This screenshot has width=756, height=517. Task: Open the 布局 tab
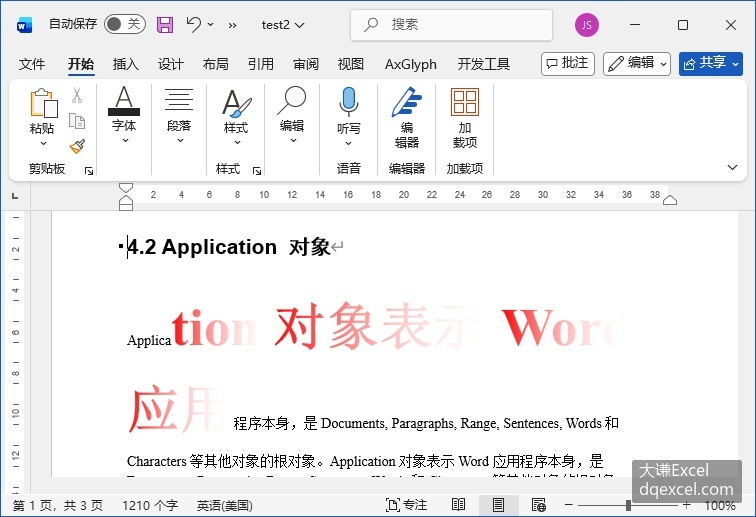pos(216,64)
